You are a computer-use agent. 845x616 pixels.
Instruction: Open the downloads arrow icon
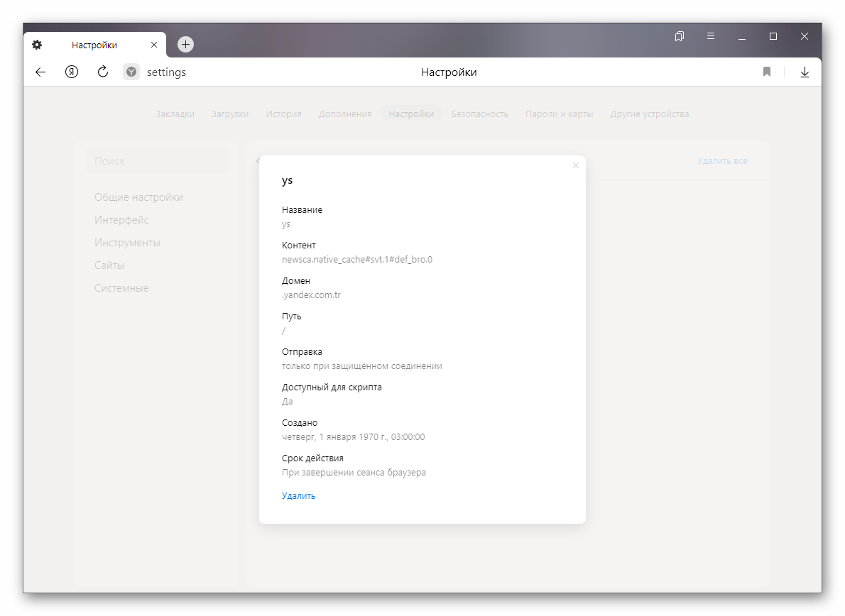coord(805,72)
